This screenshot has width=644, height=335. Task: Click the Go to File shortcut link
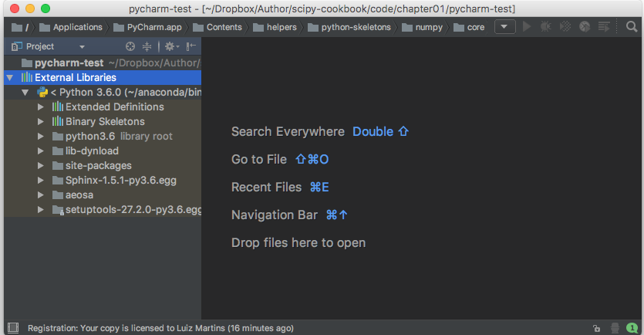pos(312,159)
